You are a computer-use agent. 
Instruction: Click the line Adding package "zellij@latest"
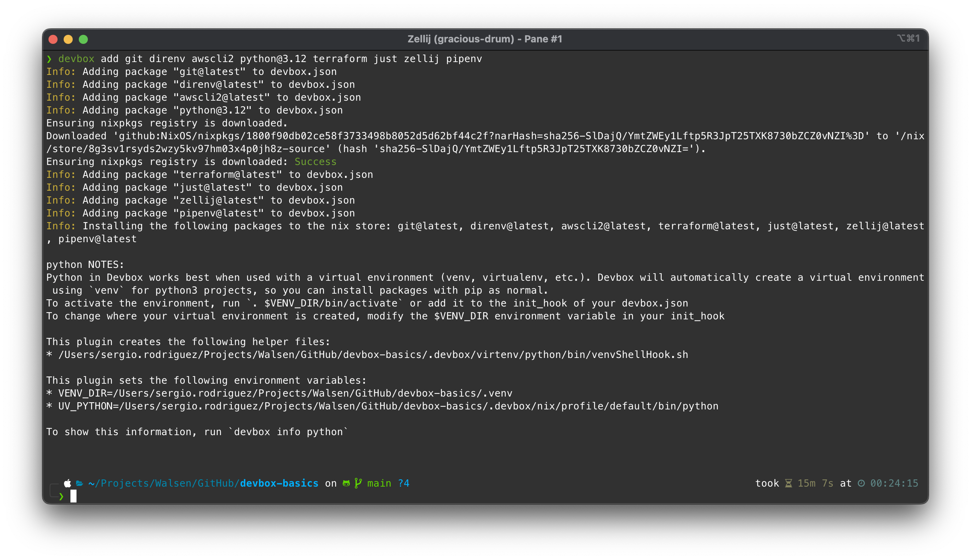tap(200, 201)
